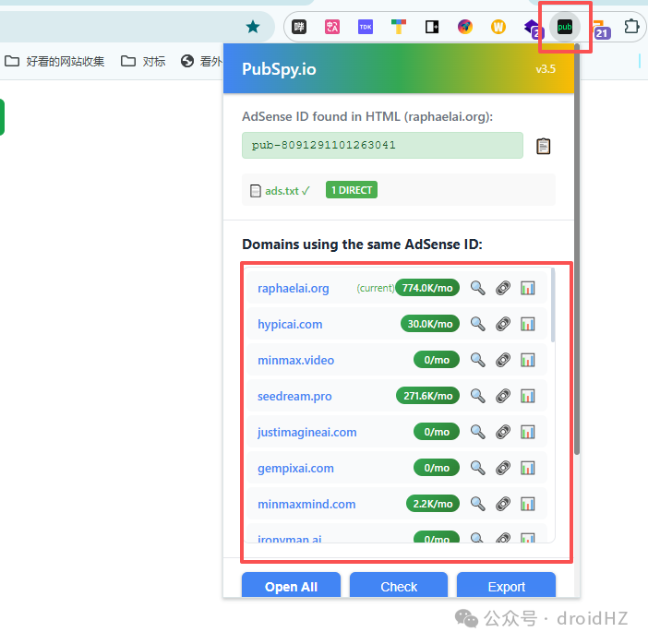This screenshot has height=644, width=648.
Task: Open chart stats icon for seedream.pro
Action: pyautogui.click(x=528, y=396)
